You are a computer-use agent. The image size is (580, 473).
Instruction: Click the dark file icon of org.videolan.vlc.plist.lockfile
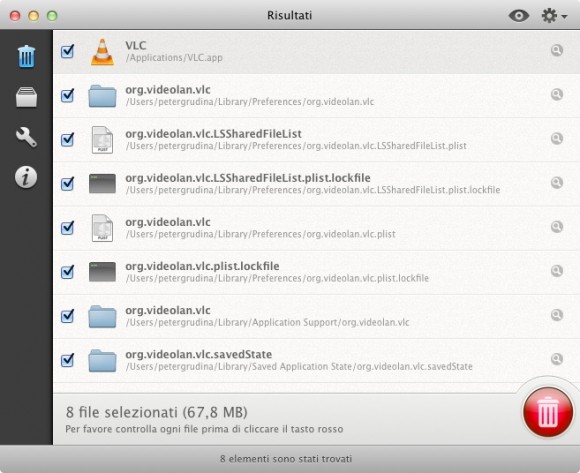click(x=102, y=272)
